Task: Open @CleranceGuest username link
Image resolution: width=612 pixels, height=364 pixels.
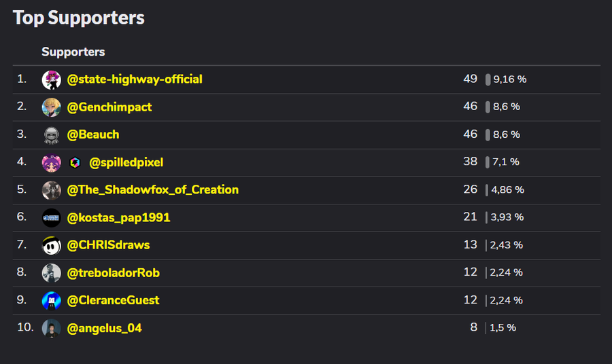Action: pos(113,300)
